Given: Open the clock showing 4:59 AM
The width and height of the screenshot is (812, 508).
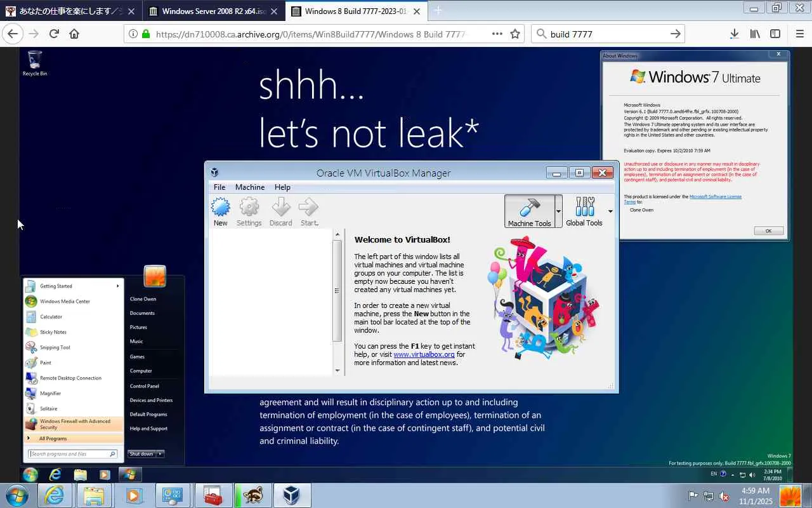Looking at the screenshot, I should [756, 496].
